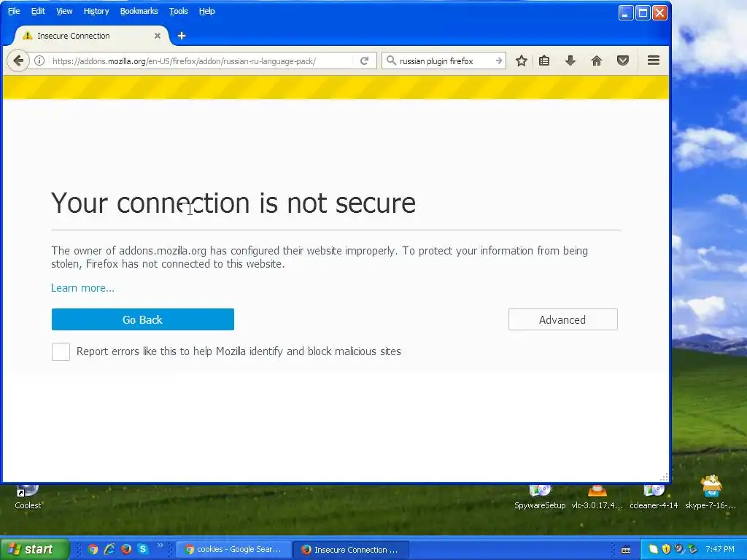The width and height of the screenshot is (747, 560).
Task: Launch Firefox from quick launch bar
Action: 126,549
